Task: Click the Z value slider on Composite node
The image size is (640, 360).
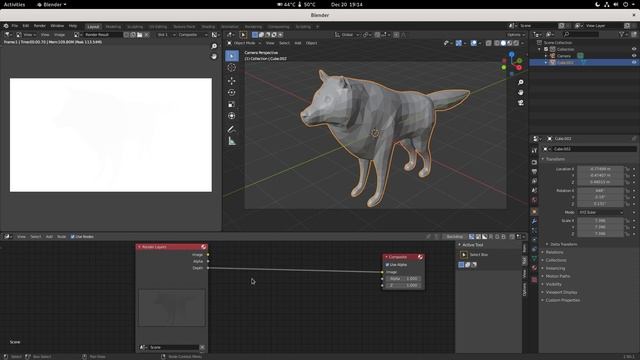Action: pos(403,285)
